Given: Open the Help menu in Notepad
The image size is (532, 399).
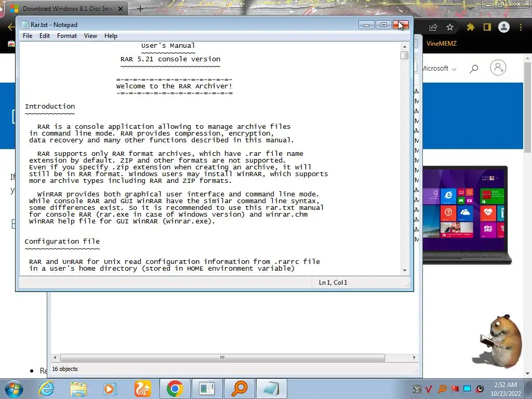Looking at the screenshot, I should [111, 36].
